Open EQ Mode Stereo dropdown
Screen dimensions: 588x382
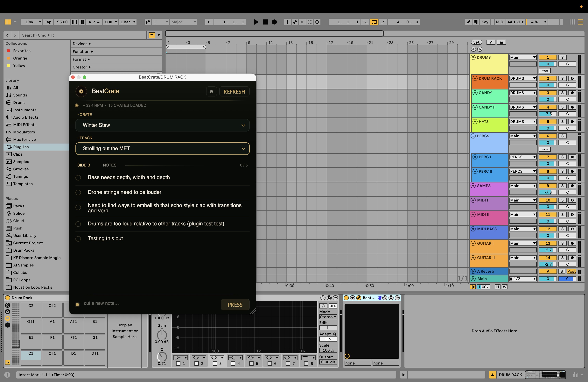(x=328, y=317)
